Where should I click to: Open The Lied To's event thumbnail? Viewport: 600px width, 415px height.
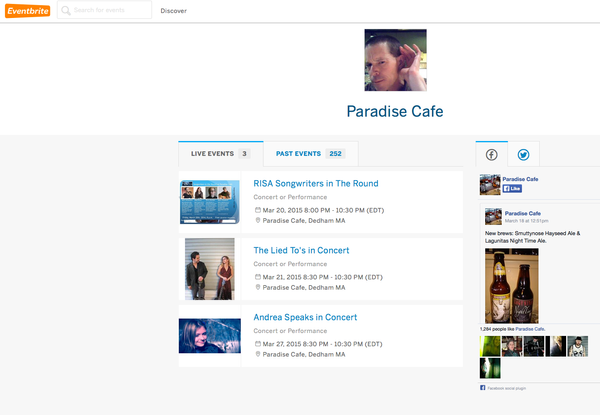point(210,269)
